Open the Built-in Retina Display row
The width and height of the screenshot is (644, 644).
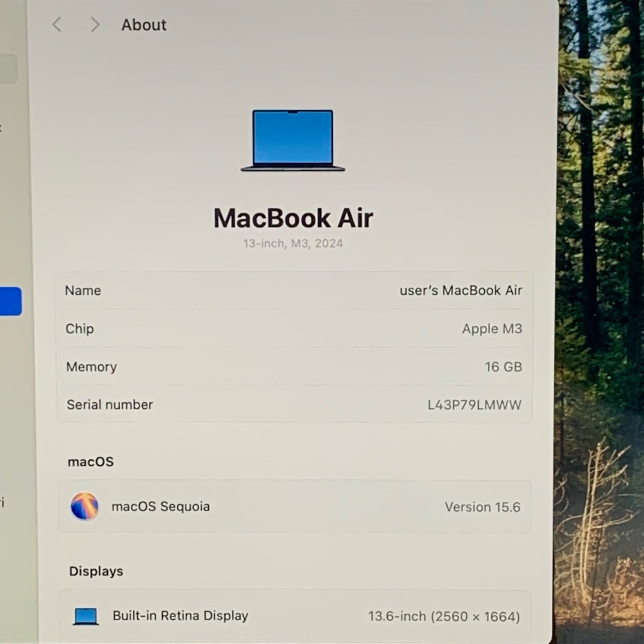click(x=295, y=617)
